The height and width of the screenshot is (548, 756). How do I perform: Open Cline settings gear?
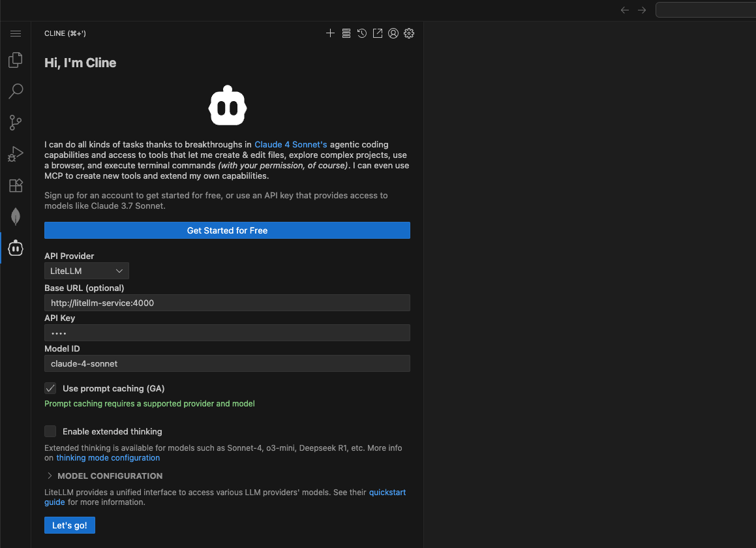coord(409,33)
